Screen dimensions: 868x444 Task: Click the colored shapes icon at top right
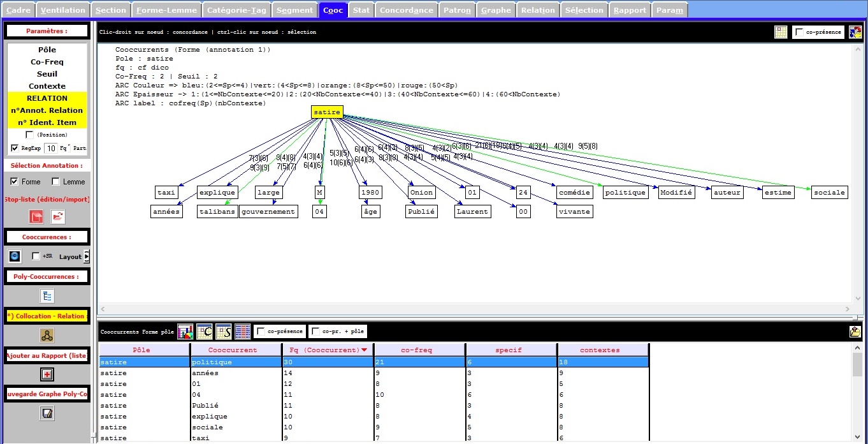tap(855, 32)
